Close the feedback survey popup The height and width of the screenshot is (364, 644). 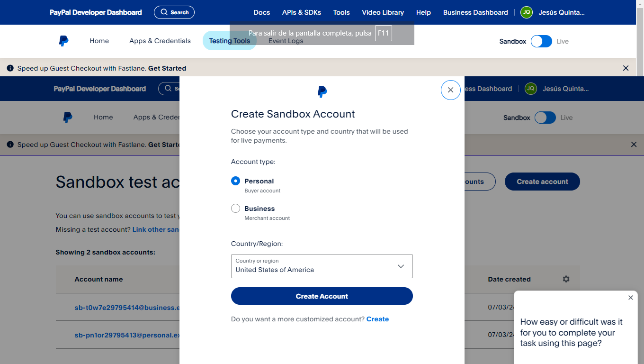[x=630, y=298]
